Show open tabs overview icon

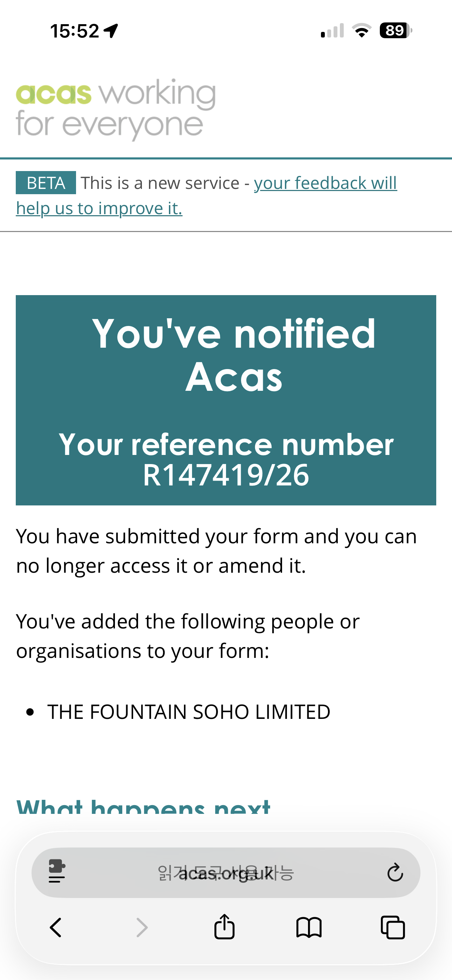pyautogui.click(x=393, y=927)
